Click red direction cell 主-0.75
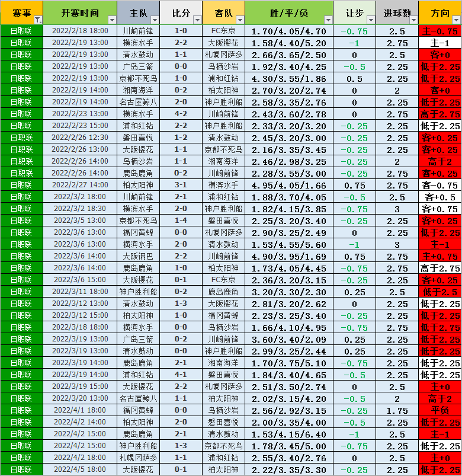462x476 pixels. pyautogui.click(x=440, y=31)
